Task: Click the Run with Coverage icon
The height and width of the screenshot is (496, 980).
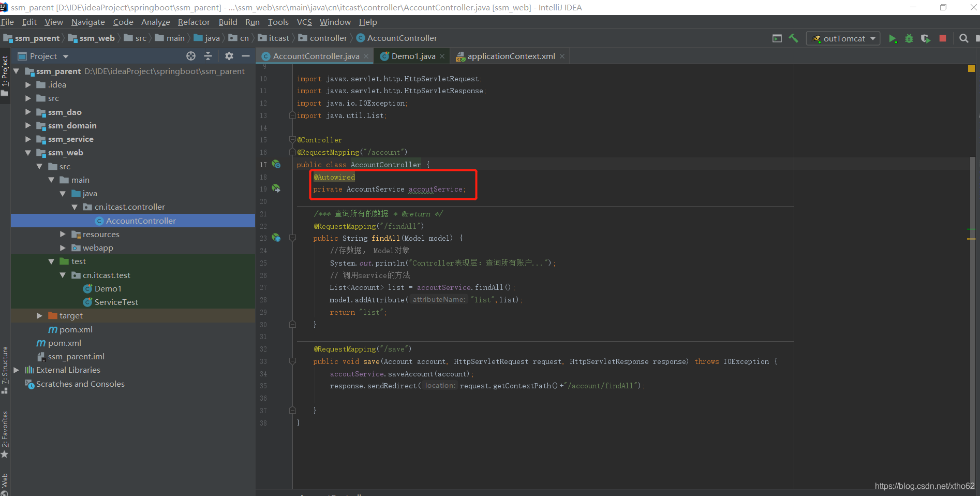Action: click(x=926, y=39)
